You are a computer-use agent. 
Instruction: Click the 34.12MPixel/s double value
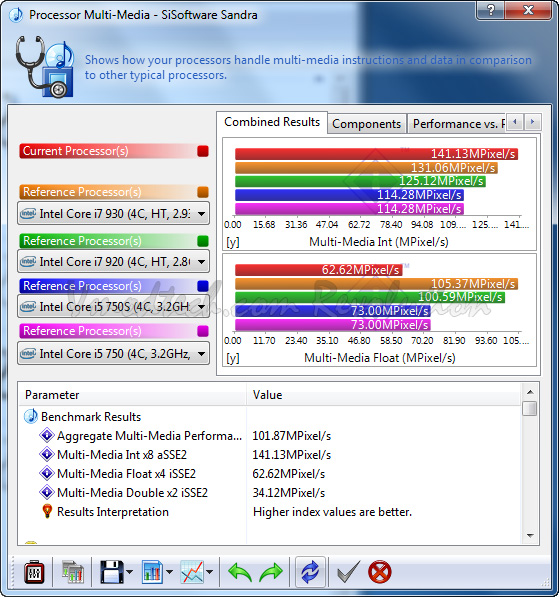pyautogui.click(x=289, y=493)
